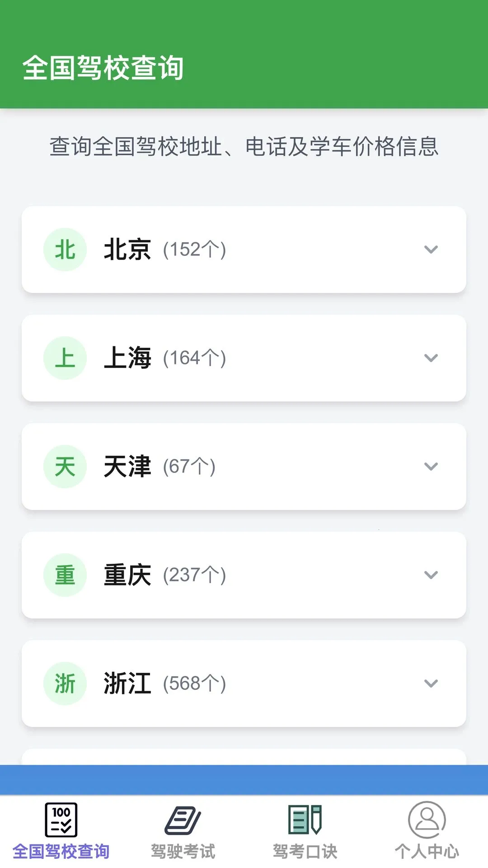Open 浙江 (568个) province entry
Viewport: 488px width, 868px height.
[244, 684]
